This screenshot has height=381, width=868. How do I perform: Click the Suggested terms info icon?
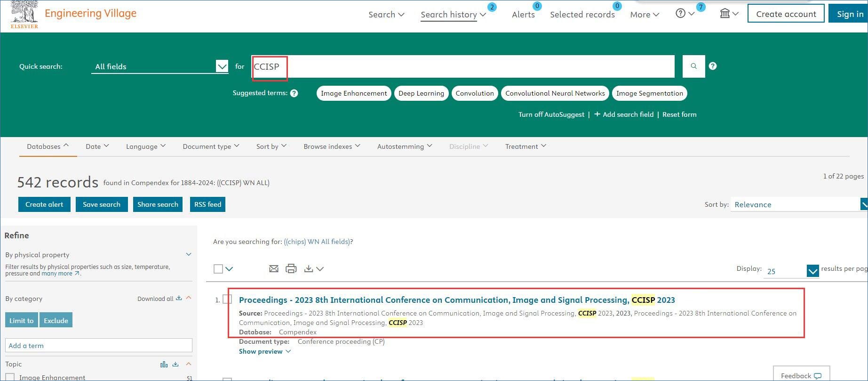(x=294, y=93)
